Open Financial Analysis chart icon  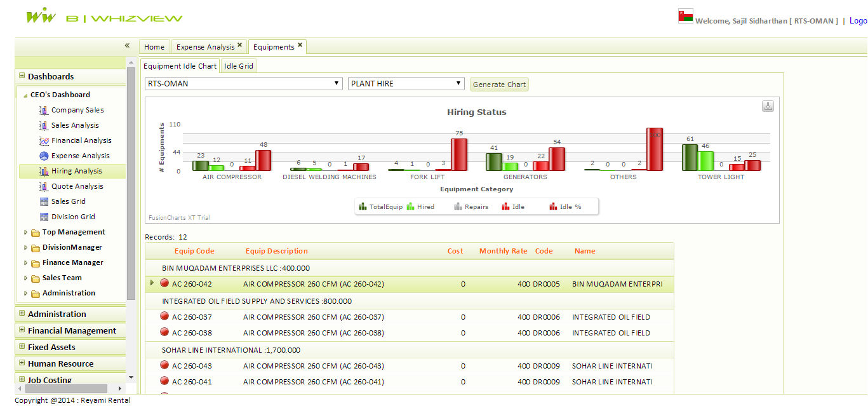coord(44,140)
